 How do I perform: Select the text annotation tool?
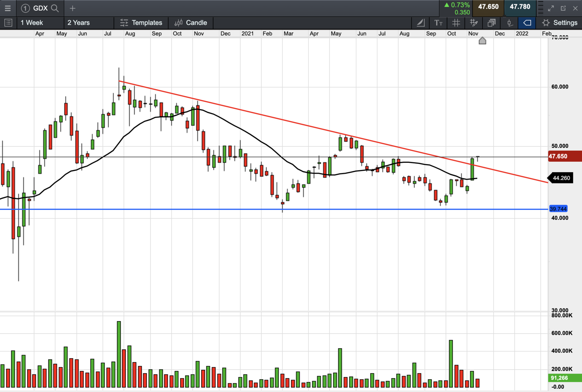438,23
